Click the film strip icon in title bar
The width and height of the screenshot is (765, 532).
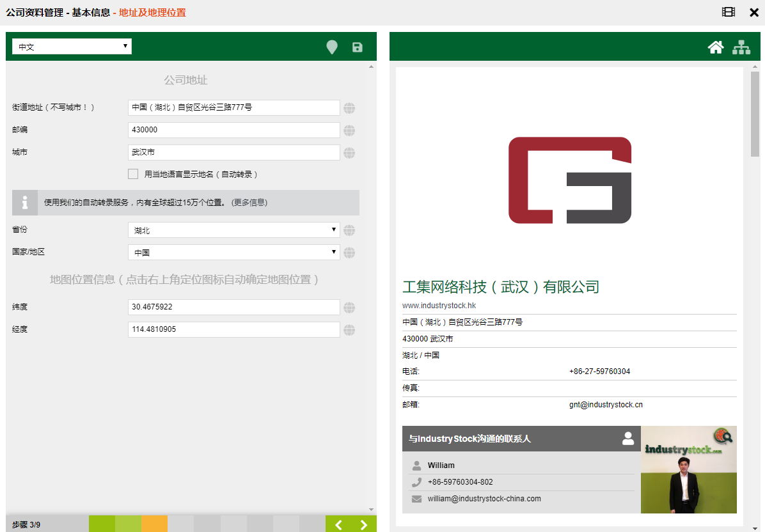[728, 12]
